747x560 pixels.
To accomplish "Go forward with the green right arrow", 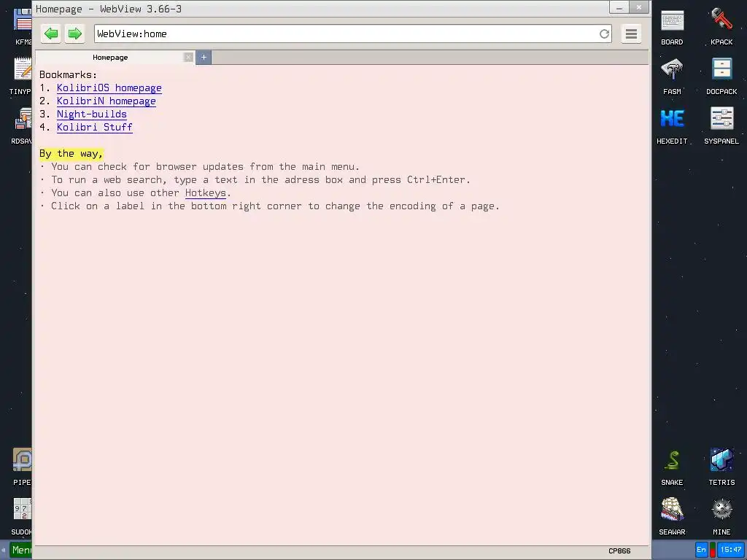I will pyautogui.click(x=75, y=34).
